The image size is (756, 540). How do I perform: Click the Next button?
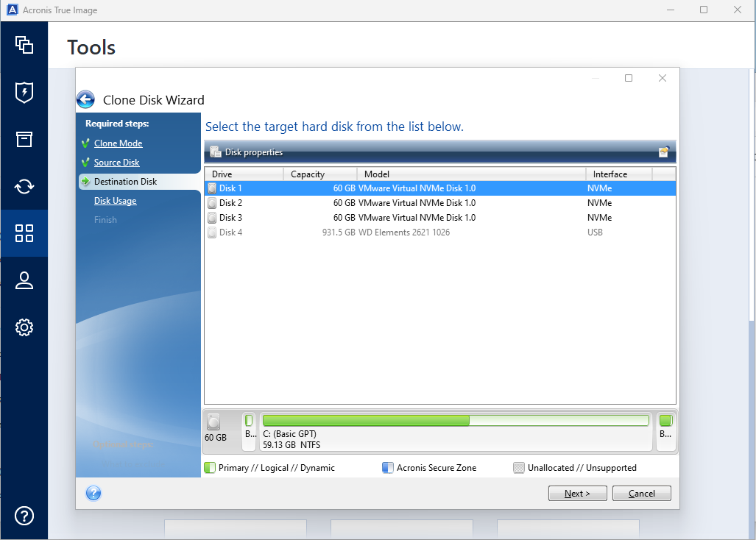click(577, 494)
